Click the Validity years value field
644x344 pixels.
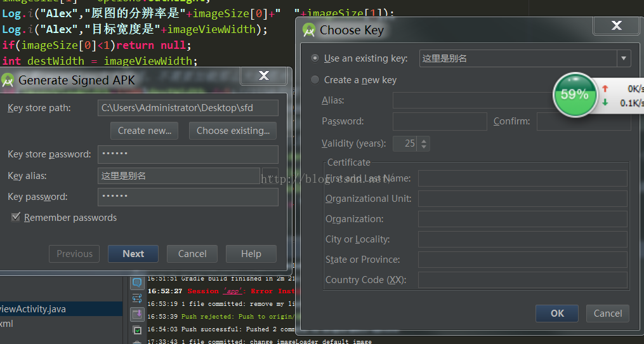point(405,143)
